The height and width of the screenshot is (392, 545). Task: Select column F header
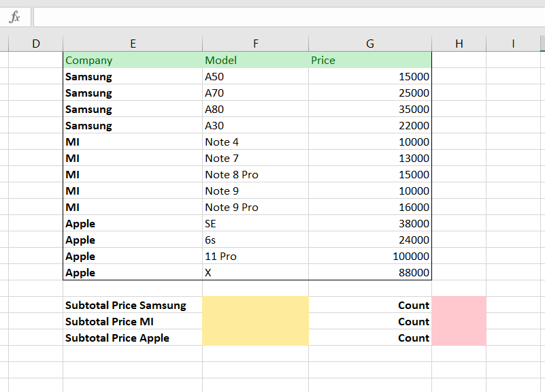[x=255, y=44]
